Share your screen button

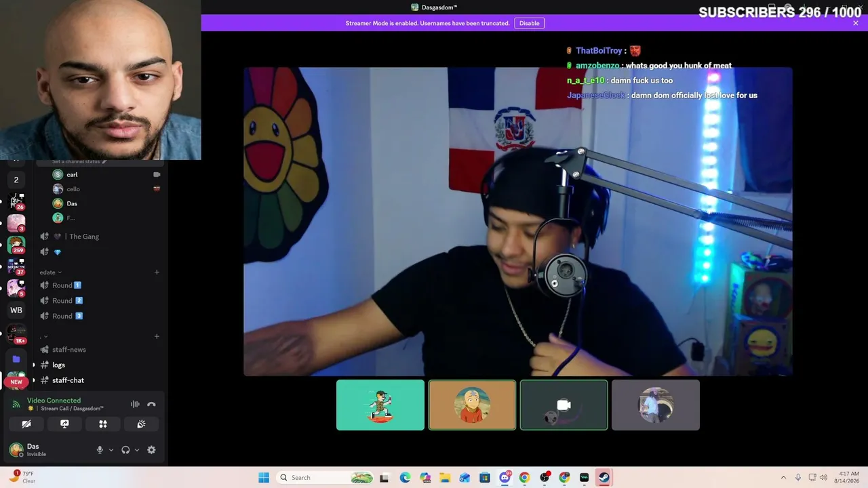pos(64,424)
